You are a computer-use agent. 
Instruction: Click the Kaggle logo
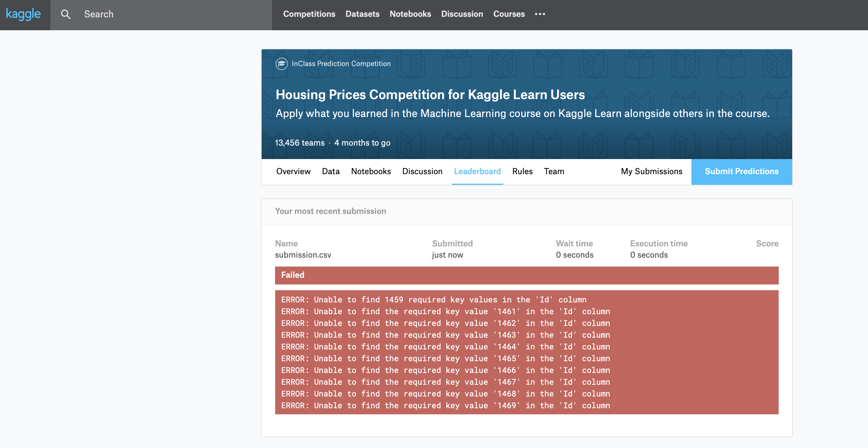(23, 14)
